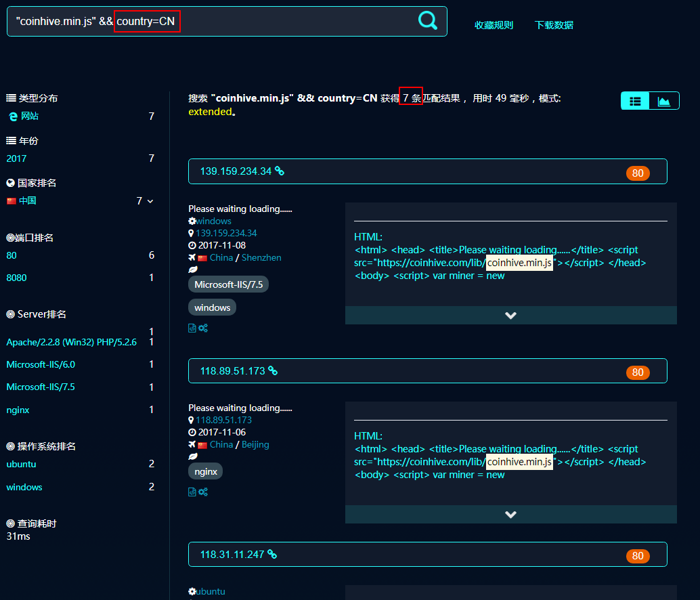
Task: Click code file icon under nginx tag
Action: 192,492
